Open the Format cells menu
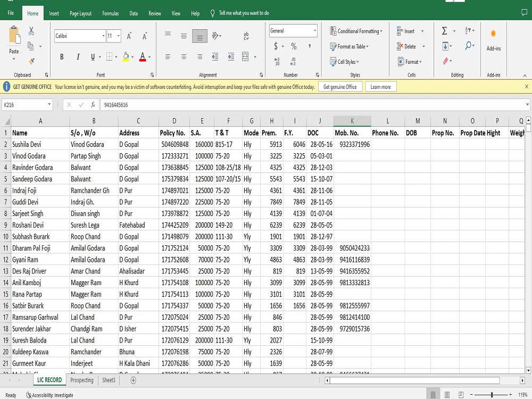 pos(410,62)
